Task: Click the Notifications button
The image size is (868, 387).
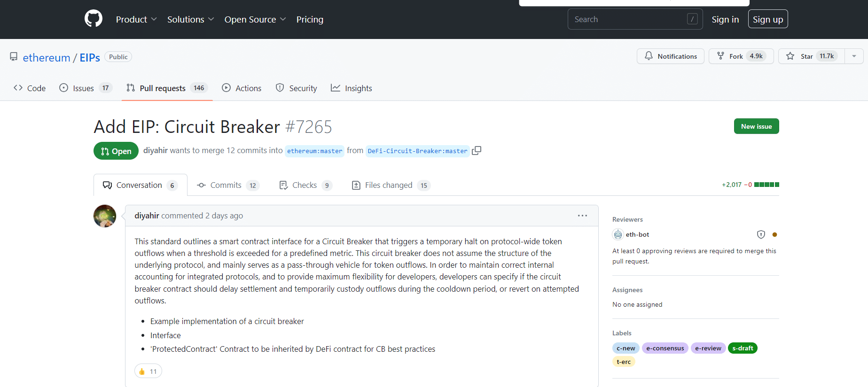Action: (671, 56)
